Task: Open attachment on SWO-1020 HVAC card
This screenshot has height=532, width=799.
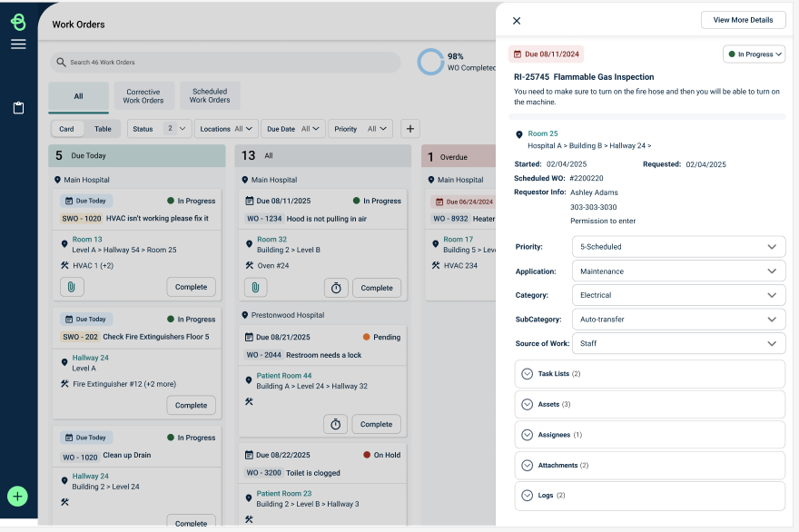Action: (72, 287)
